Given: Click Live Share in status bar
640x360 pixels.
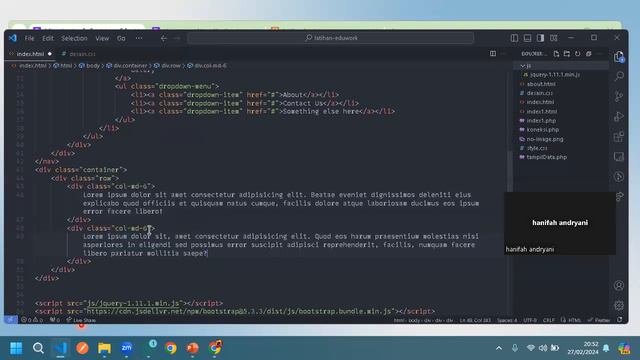Looking at the screenshot, I should pyautogui.click(x=81, y=320).
